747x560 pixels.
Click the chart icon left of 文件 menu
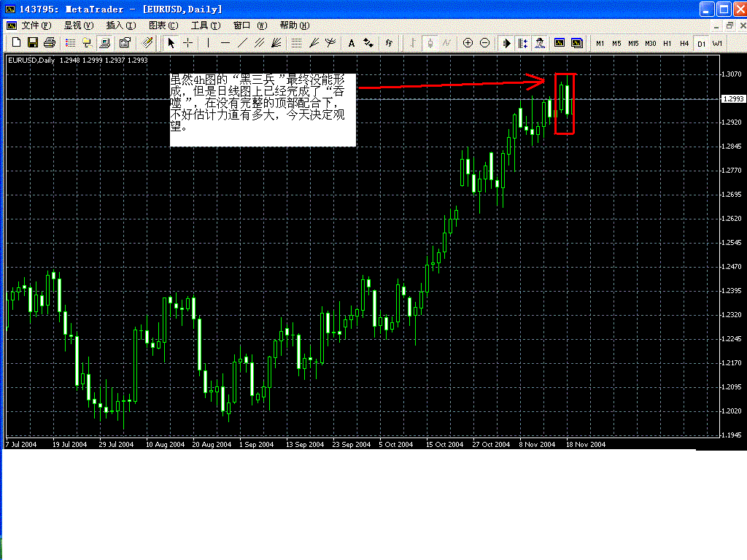pyautogui.click(x=12, y=26)
